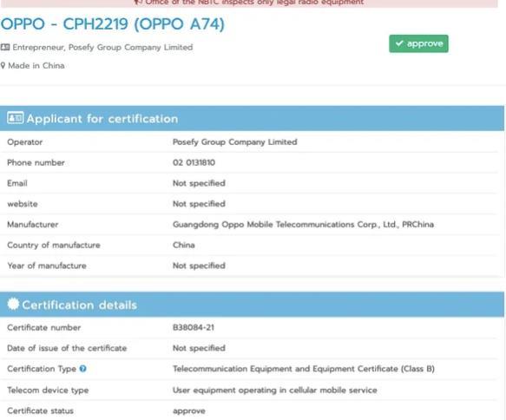Select the Certificate status 'approve' value
The image size is (506, 420).
pos(189,411)
